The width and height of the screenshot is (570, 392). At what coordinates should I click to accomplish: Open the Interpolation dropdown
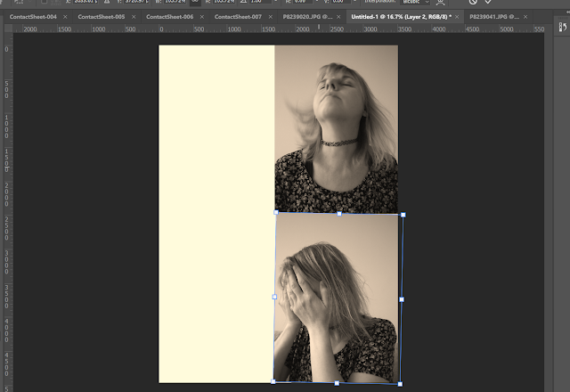pyautogui.click(x=415, y=2)
